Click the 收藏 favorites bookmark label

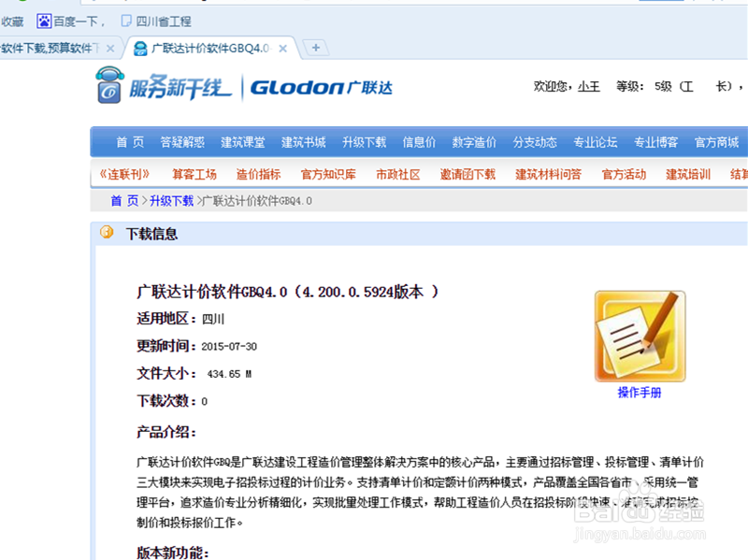pos(12,22)
